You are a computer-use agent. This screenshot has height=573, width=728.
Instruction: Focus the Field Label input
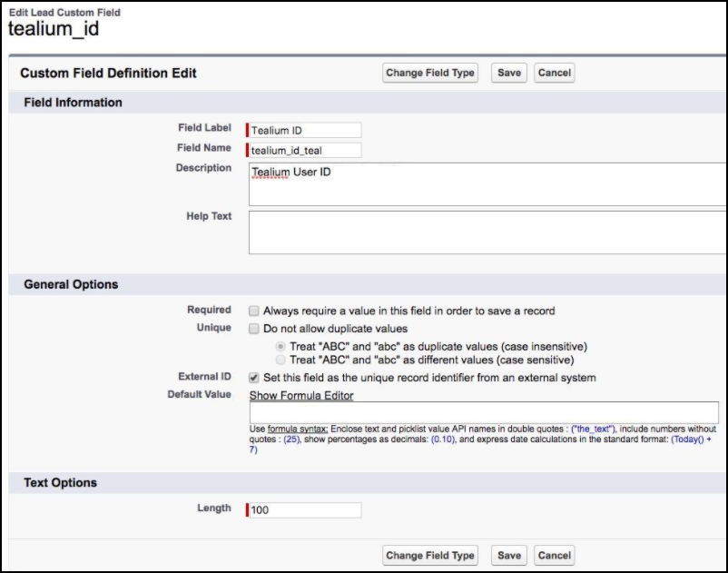305,130
